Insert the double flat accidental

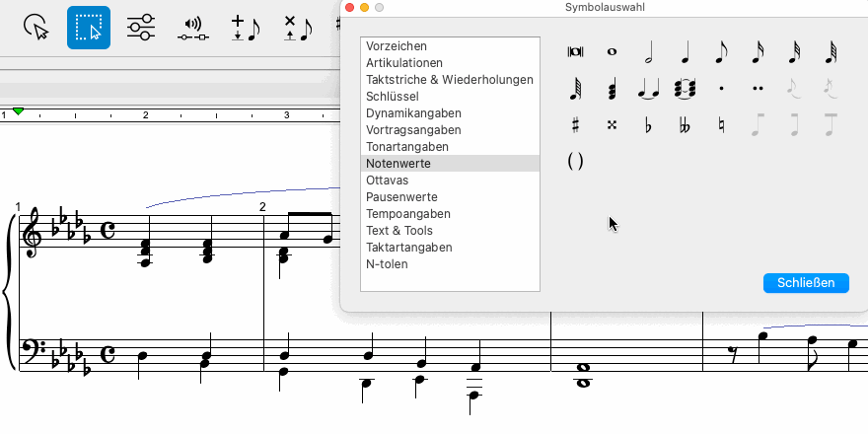pyautogui.click(x=686, y=125)
